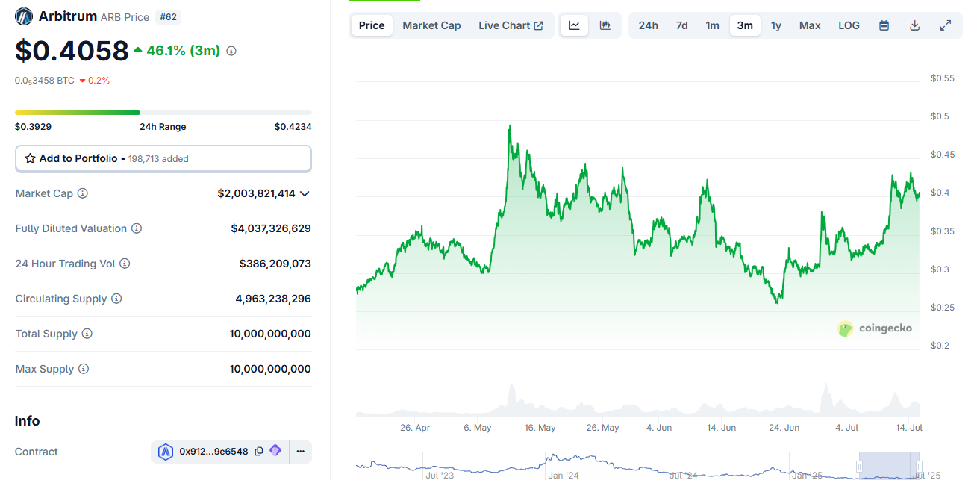Copy the Arbitrum contract address

coord(258,451)
